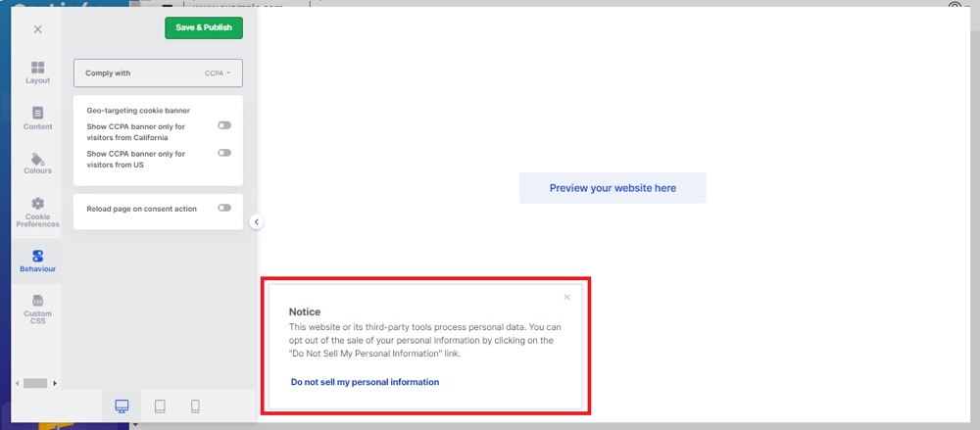This screenshot has width=980, height=430.
Task: Open the Content section
Action: point(37,119)
